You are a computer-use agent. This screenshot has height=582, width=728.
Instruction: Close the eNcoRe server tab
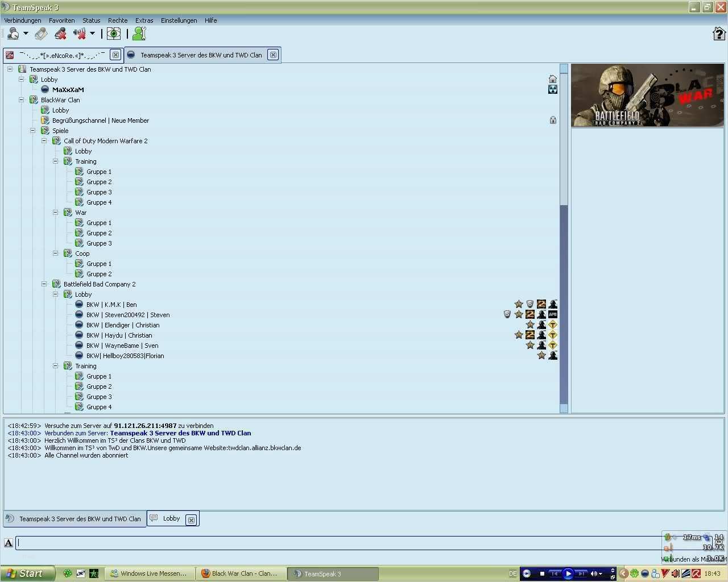click(x=115, y=55)
